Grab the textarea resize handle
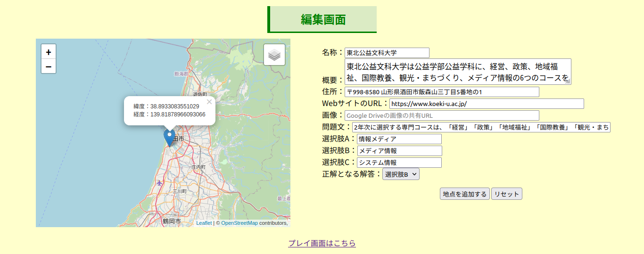The width and height of the screenshot is (644, 254). click(568, 82)
